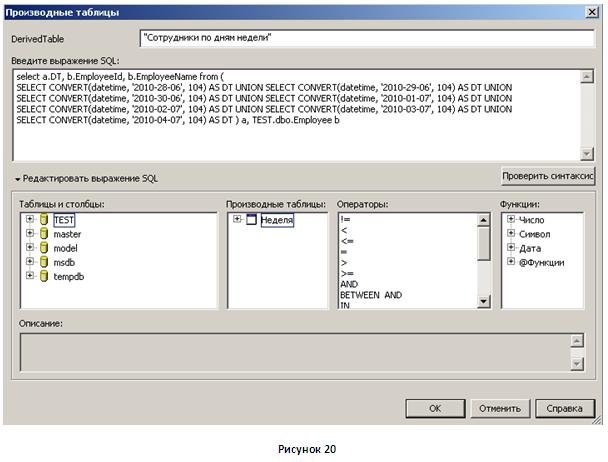Click the SQL text area scroll down arrow
Image resolution: width=608 pixels, height=462 pixels.
(587, 154)
